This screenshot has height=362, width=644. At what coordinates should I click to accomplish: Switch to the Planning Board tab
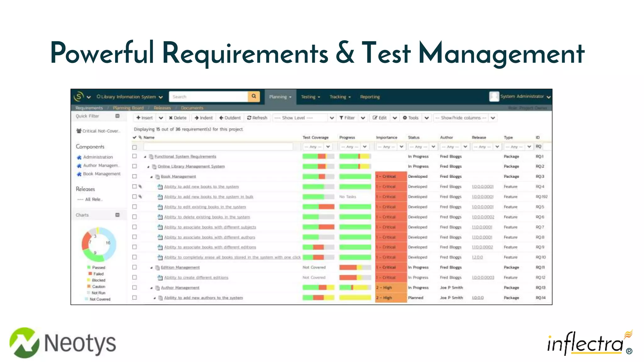(128, 108)
